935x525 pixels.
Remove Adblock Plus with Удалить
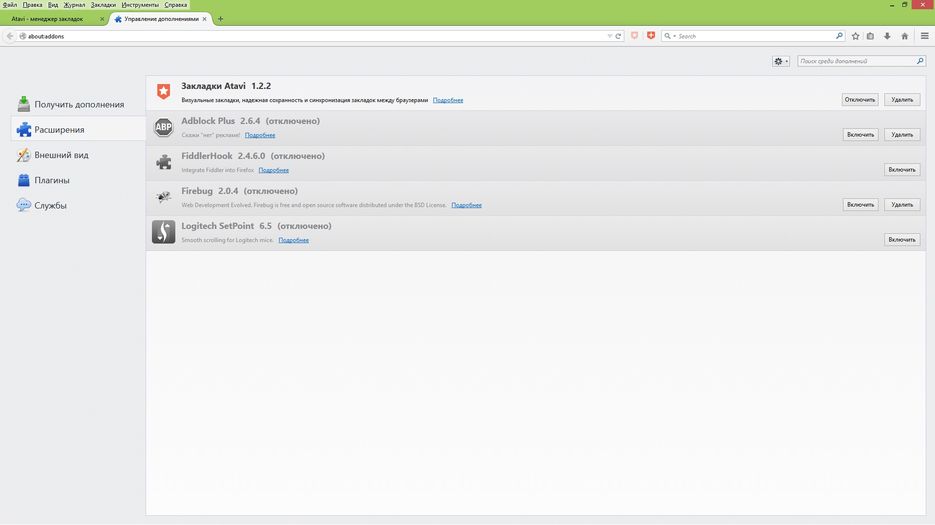pyautogui.click(x=902, y=135)
